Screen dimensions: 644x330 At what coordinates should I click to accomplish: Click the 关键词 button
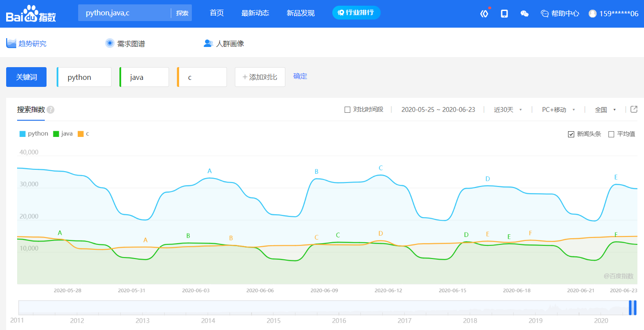click(x=26, y=77)
